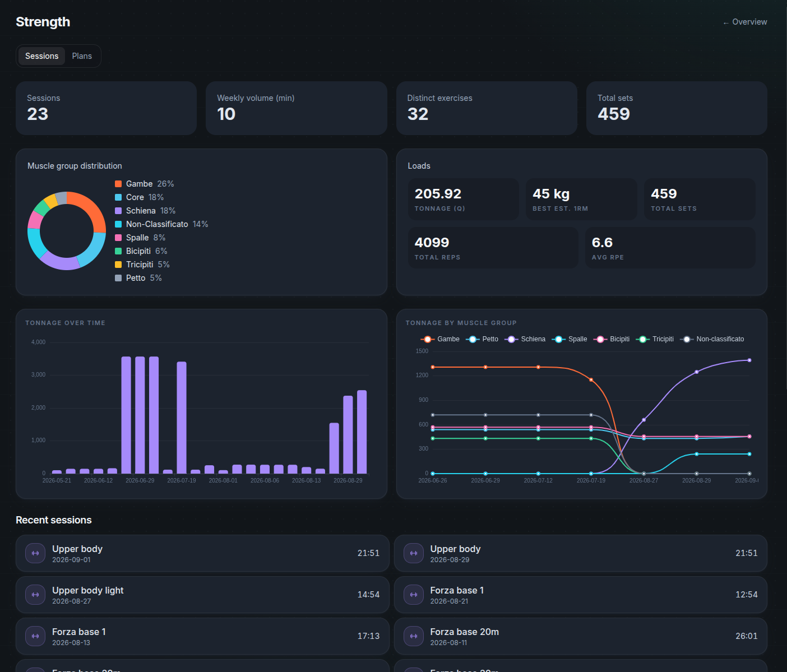Click the yellow Tricipiti distribution swatch
787x672 pixels.
point(118,265)
